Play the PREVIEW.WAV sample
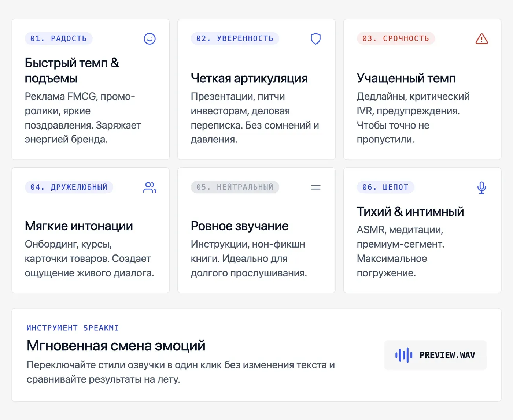513x420 pixels. (435, 355)
